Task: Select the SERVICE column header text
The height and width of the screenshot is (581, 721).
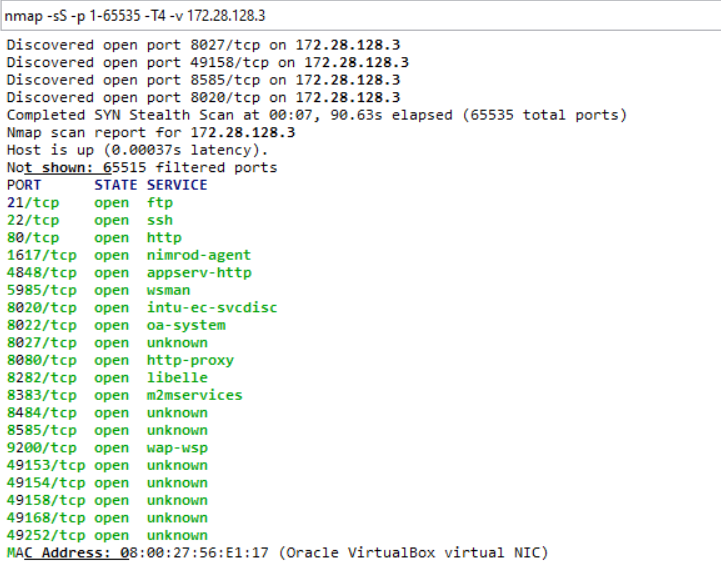Action: tap(177, 185)
